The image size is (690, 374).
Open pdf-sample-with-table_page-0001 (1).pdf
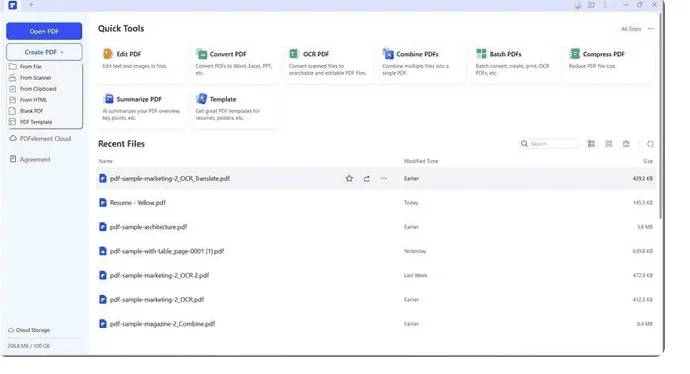tap(167, 251)
